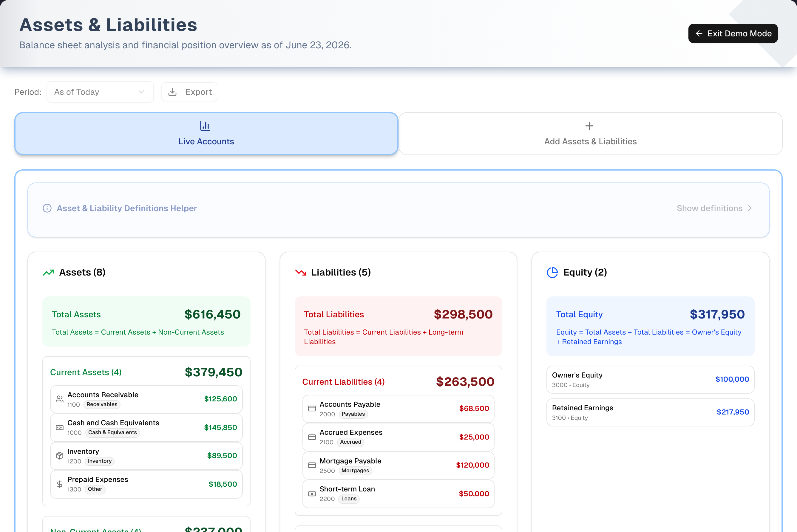Viewport: 797px width, 532px height.
Task: Click the people icon in Accounts Receivable row
Action: 60,399
